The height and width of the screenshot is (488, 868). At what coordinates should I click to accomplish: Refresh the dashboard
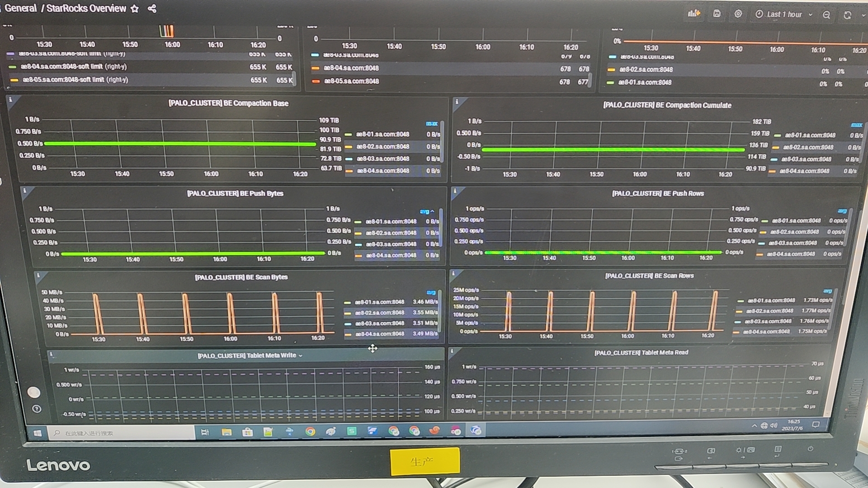(848, 15)
